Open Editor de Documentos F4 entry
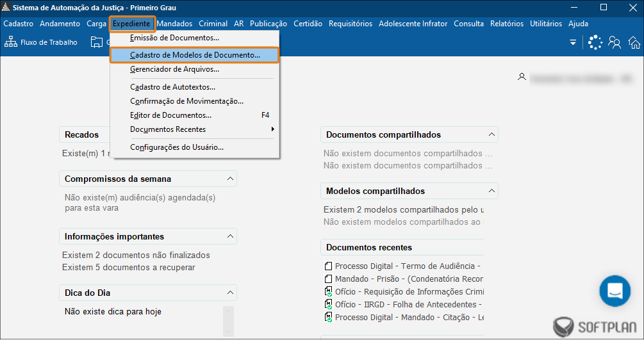This screenshot has height=340, width=644. 195,115
